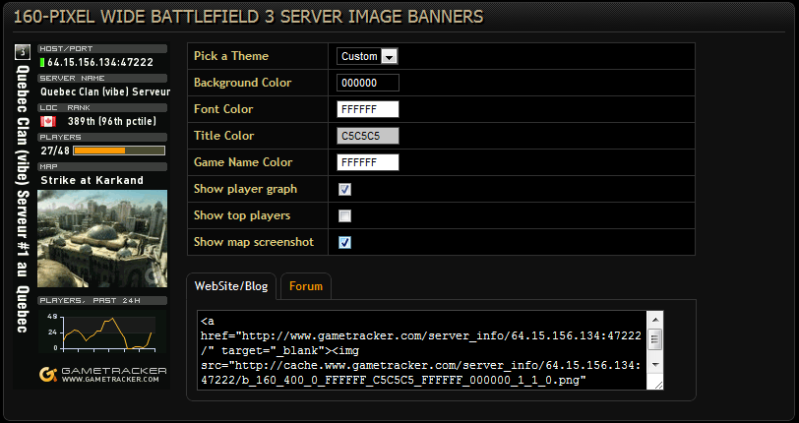The height and width of the screenshot is (423, 799).
Task: Open the Pick a Theme dropdown
Action: 367,56
